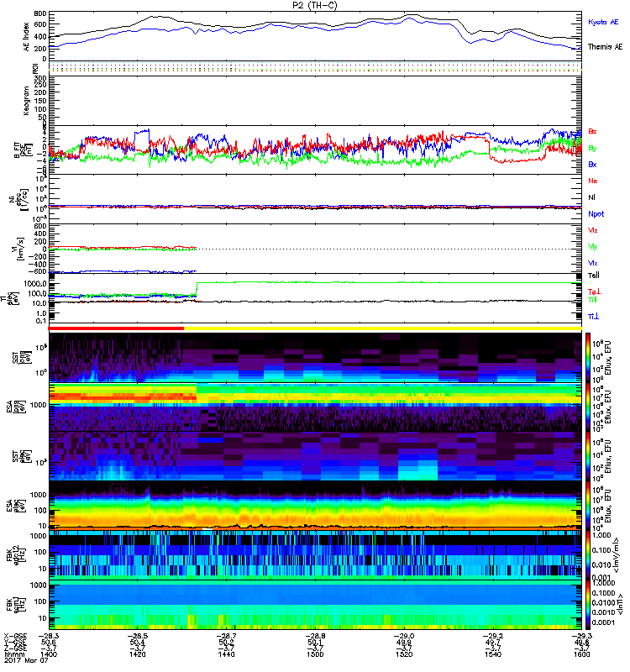The height and width of the screenshot is (672, 630).
Task: Click the X-GSE value -29.0
Action: [404, 636]
